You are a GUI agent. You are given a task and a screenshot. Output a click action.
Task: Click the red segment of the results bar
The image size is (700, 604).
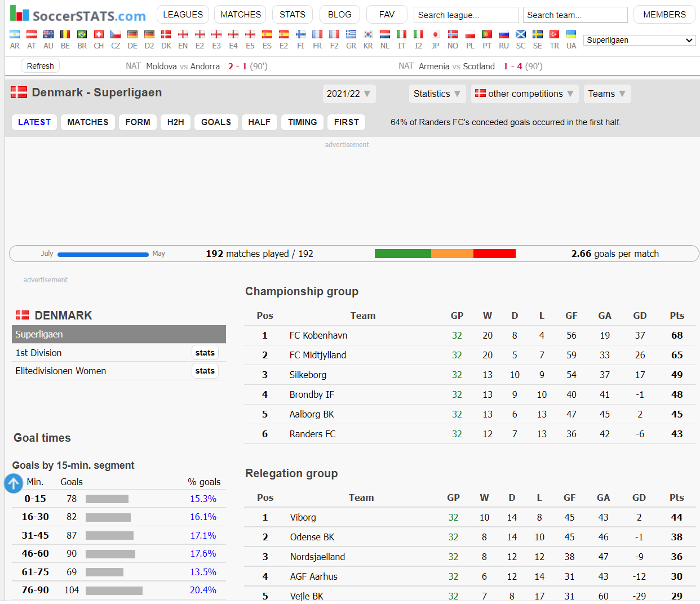pos(494,254)
